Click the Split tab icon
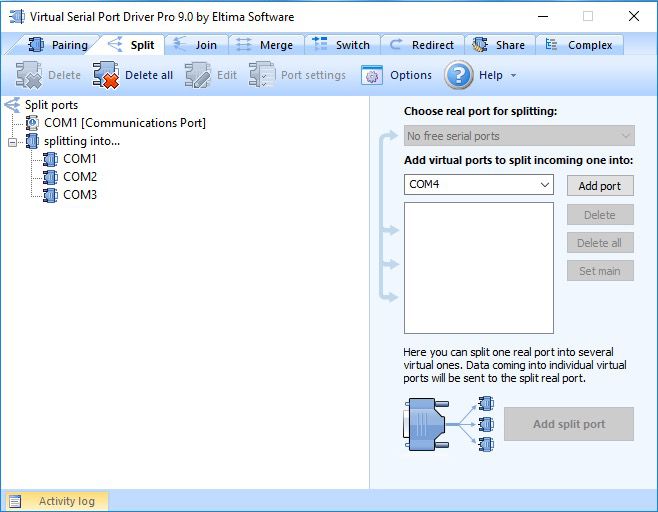This screenshot has width=658, height=512. 115,44
